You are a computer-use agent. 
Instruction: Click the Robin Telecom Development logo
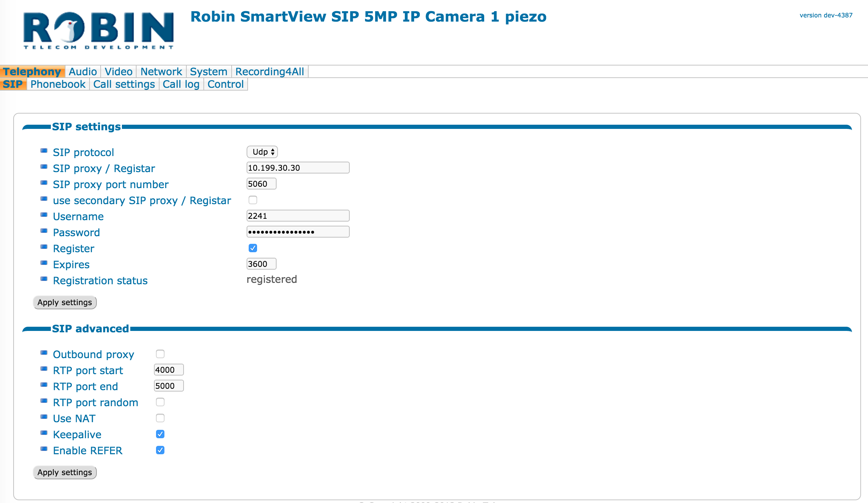(99, 31)
